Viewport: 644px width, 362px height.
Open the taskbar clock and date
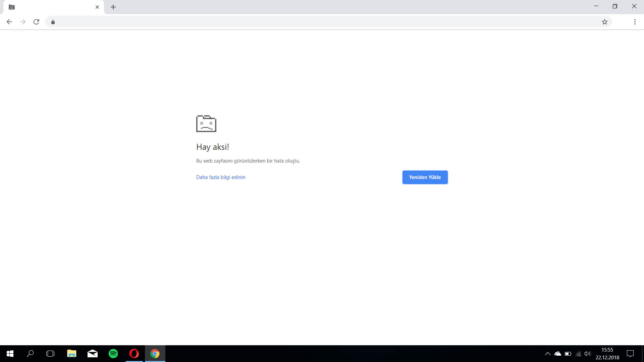click(607, 354)
